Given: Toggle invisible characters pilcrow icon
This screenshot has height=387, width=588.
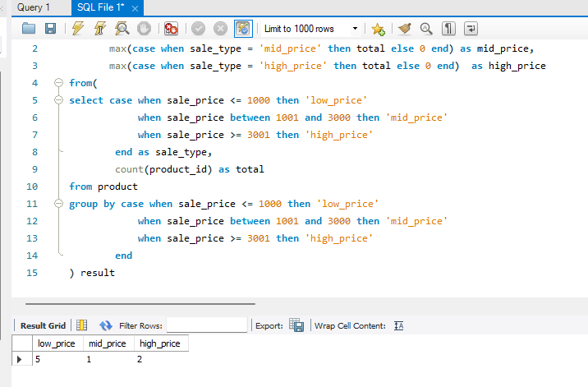Looking at the screenshot, I should click(x=448, y=29).
